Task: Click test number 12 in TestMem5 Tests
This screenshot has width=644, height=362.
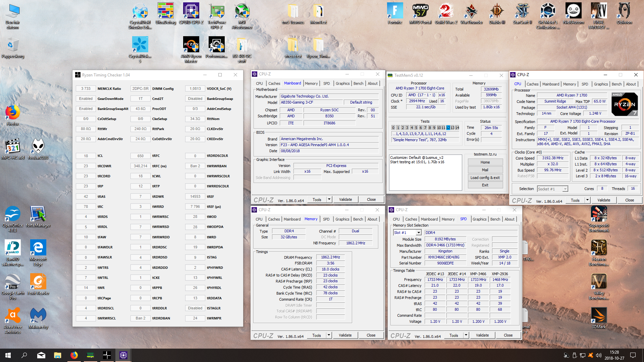Action: click(448, 128)
